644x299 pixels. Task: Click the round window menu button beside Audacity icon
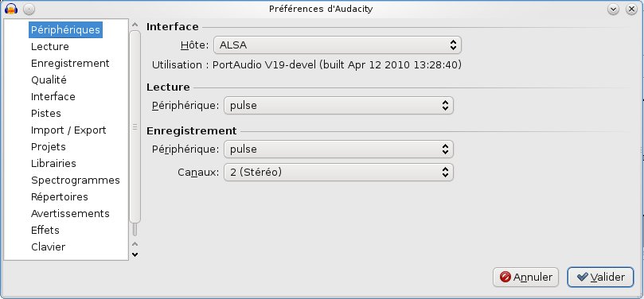click(x=29, y=9)
